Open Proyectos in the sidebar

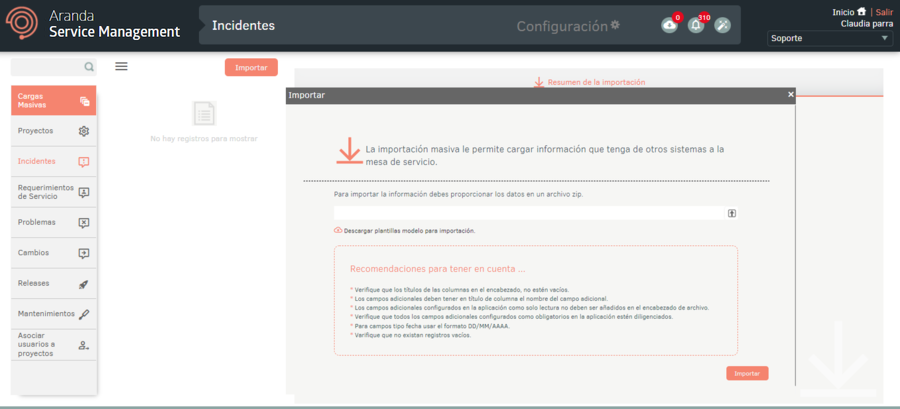click(53, 131)
